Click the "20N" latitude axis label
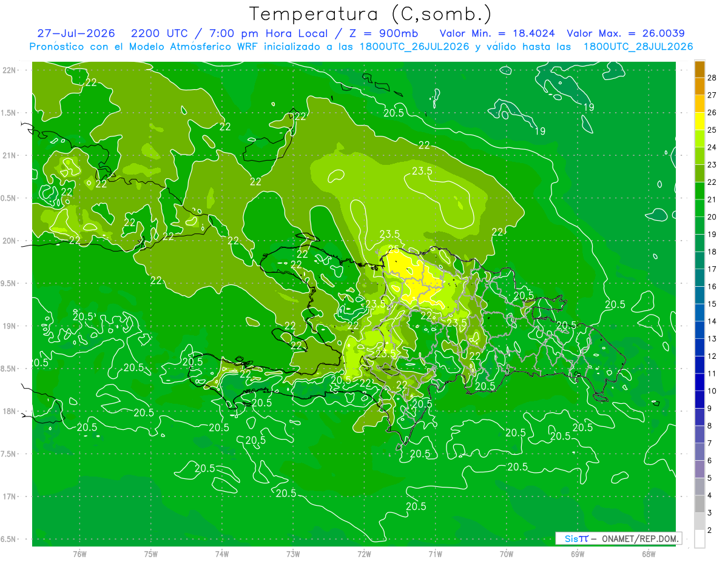Viewport: 728px width, 562px height. [10, 241]
